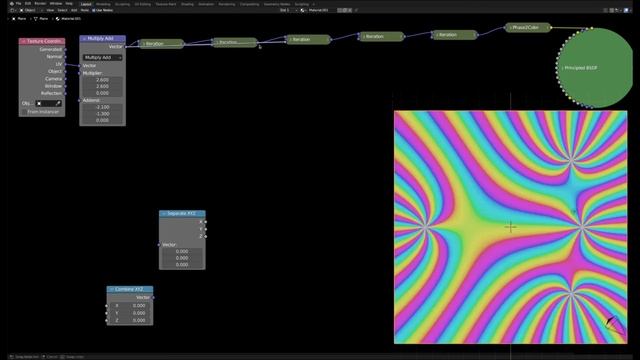Open the node editor Add menu
This screenshot has height=360, width=640.
pyautogui.click(x=74, y=10)
